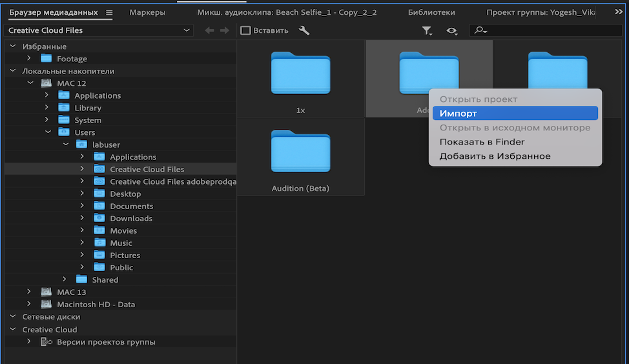The height and width of the screenshot is (364, 629).
Task: Collapse the Локальные накопители section
Action: click(x=13, y=70)
